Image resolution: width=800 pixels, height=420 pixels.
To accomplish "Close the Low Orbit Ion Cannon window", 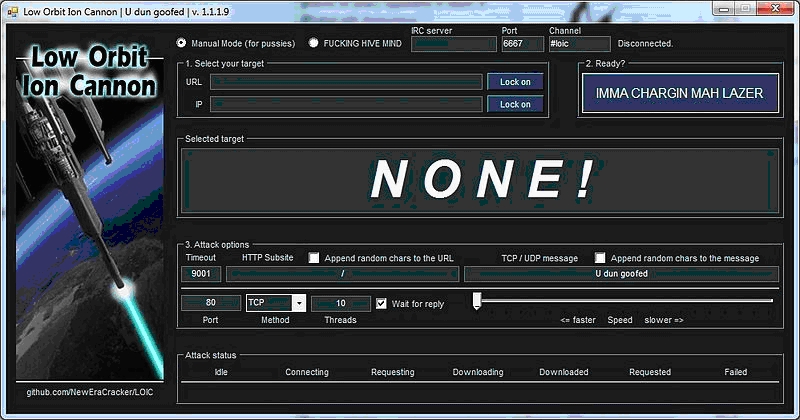I will click(775, 9).
